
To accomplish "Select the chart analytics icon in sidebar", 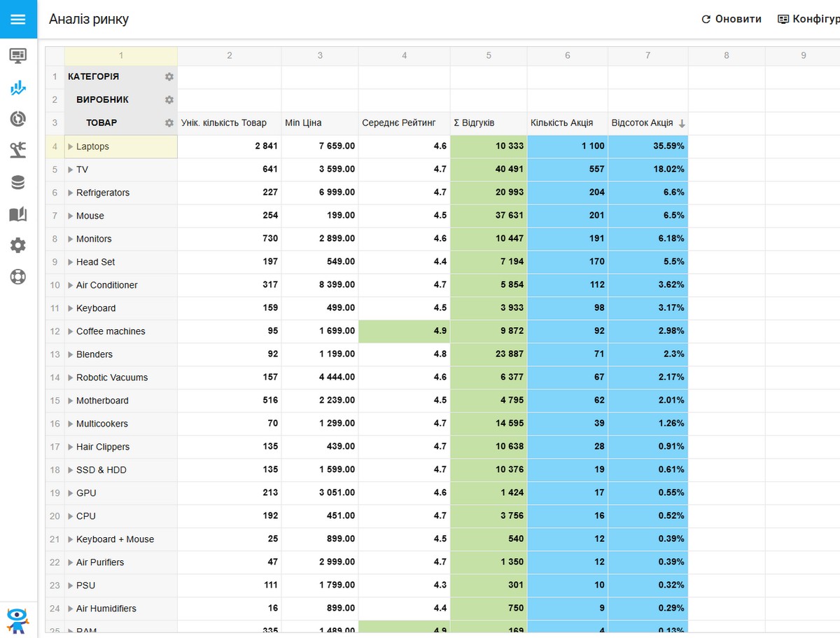I will 18,88.
